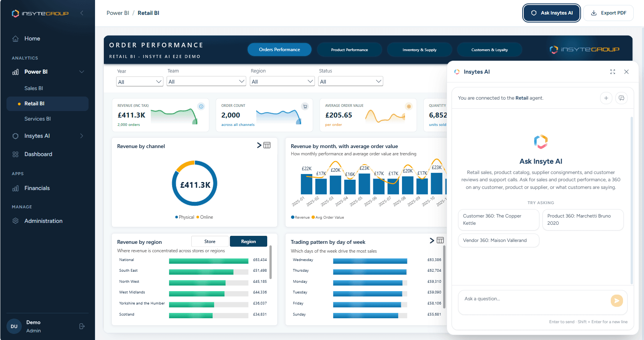The width and height of the screenshot is (644, 340).
Task: Choose the Customer 360: The Copper Kettle suggestion
Action: pos(499,219)
